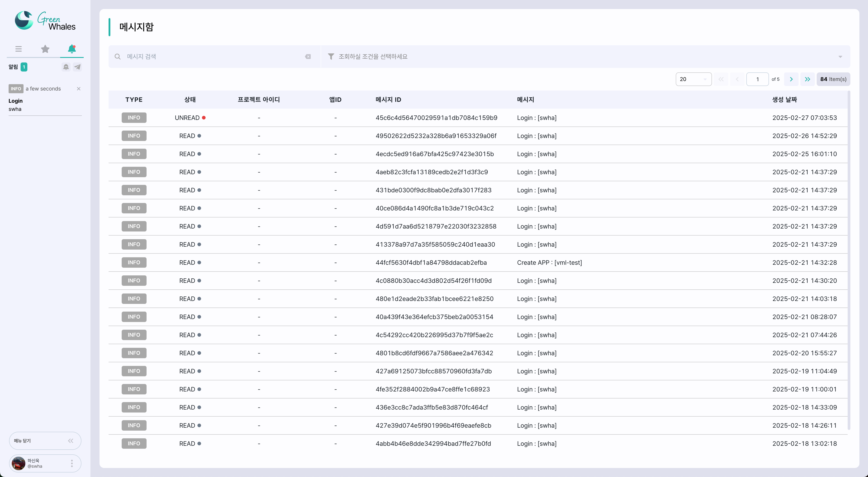Click date 2025-02-21 08:28:07
868x477 pixels.
click(804, 317)
